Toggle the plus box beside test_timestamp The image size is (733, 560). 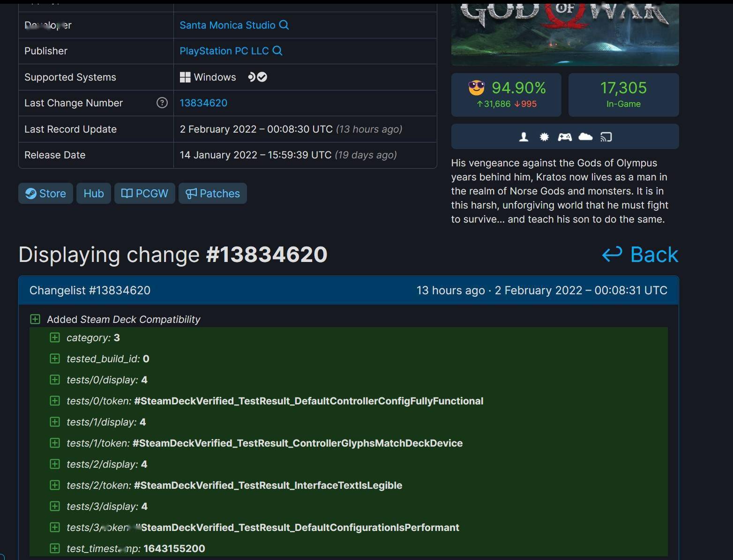[x=55, y=548]
